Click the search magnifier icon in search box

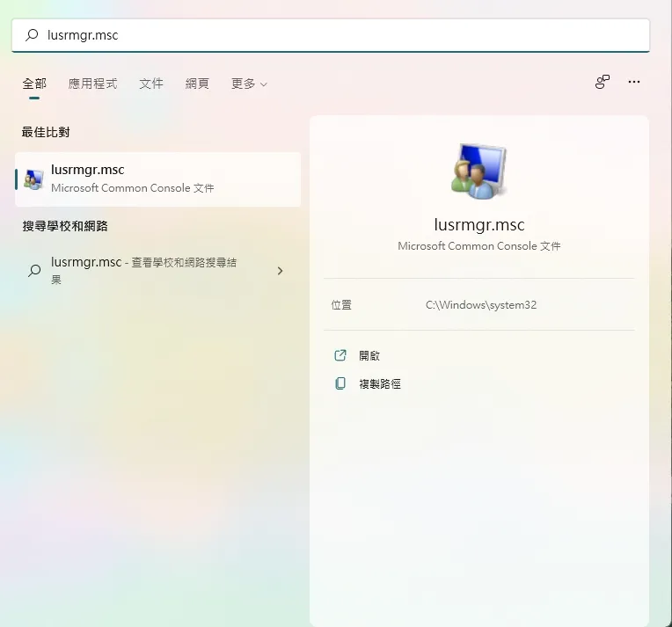(32, 34)
